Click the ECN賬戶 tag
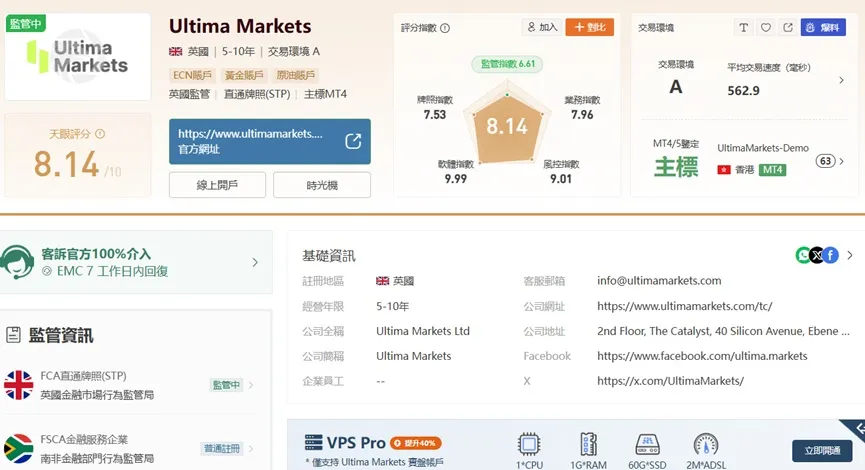Image resolution: width=865 pixels, height=470 pixels. click(192, 75)
